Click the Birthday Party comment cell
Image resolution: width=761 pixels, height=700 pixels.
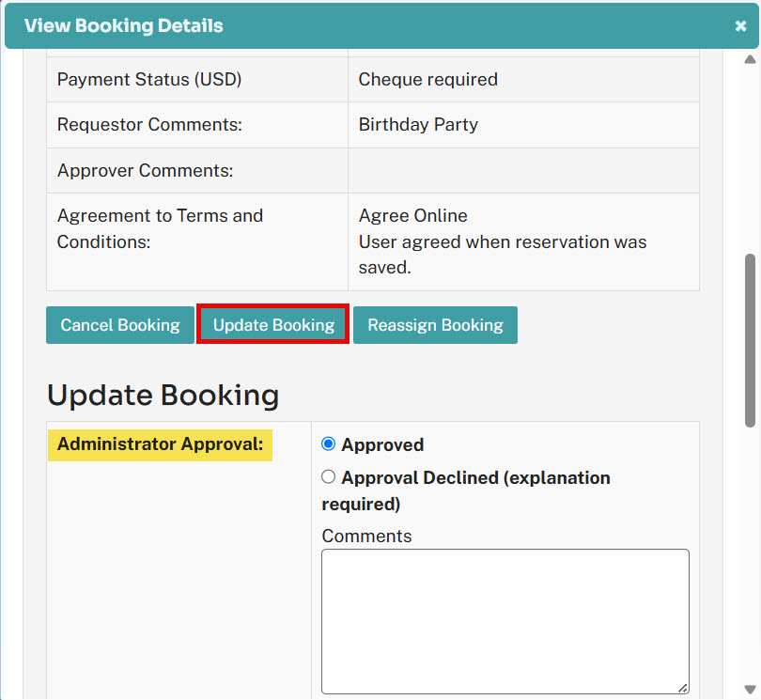pyautogui.click(x=523, y=125)
